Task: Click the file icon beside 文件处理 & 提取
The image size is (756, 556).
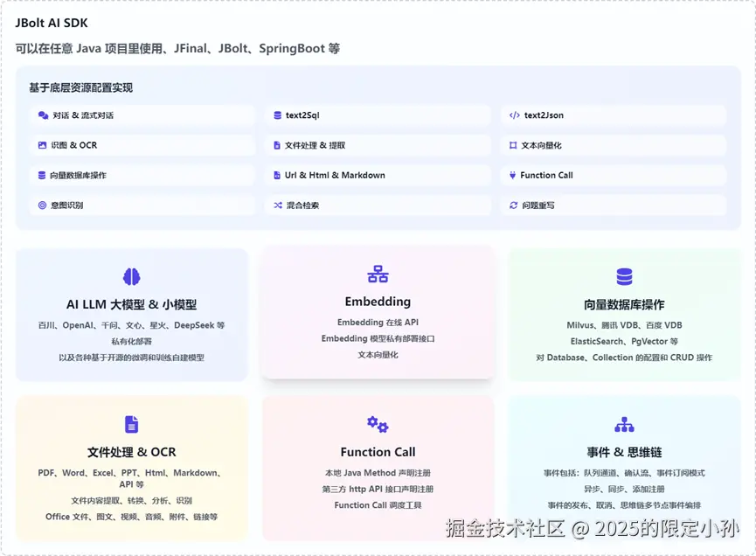Action: (x=277, y=145)
